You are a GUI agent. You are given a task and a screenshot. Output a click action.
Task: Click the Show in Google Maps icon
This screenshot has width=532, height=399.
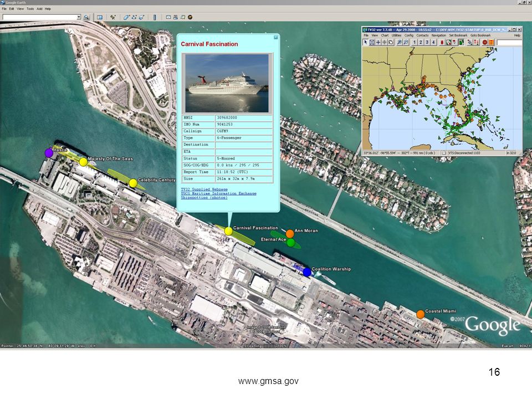pyautogui.click(x=183, y=17)
